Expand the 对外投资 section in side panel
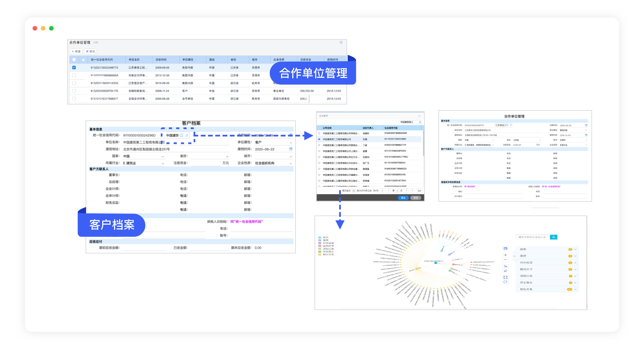The height and width of the screenshot is (349, 644). pos(576,263)
